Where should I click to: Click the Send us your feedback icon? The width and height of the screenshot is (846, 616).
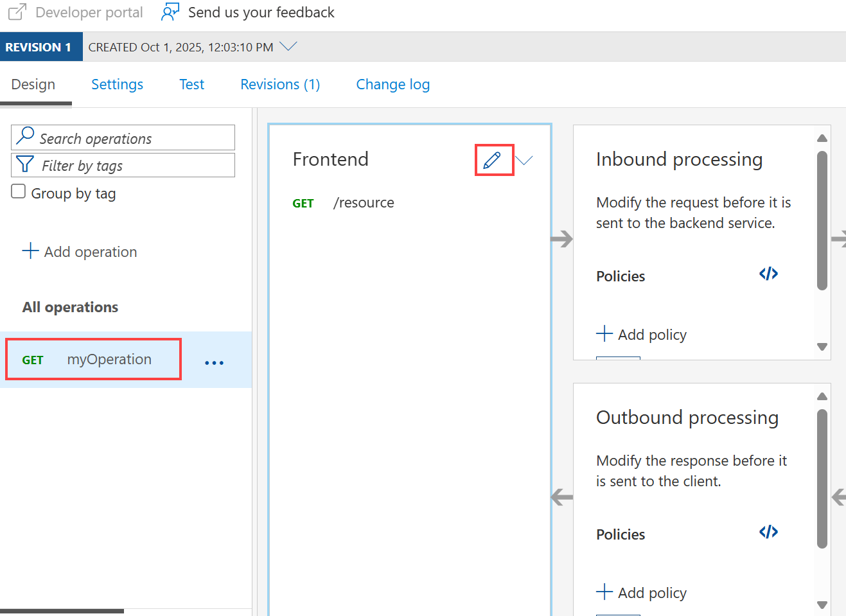[169, 12]
